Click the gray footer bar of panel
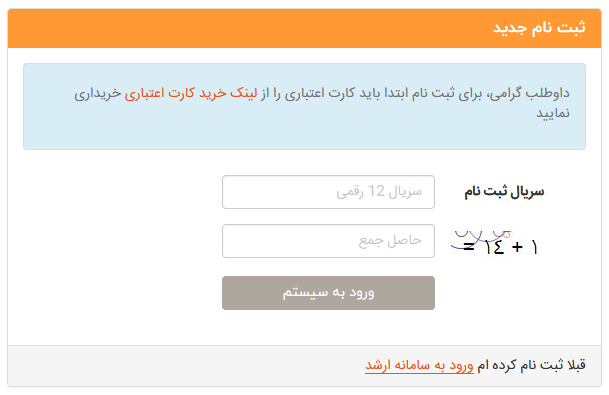This screenshot has width=609, height=395. click(304, 366)
